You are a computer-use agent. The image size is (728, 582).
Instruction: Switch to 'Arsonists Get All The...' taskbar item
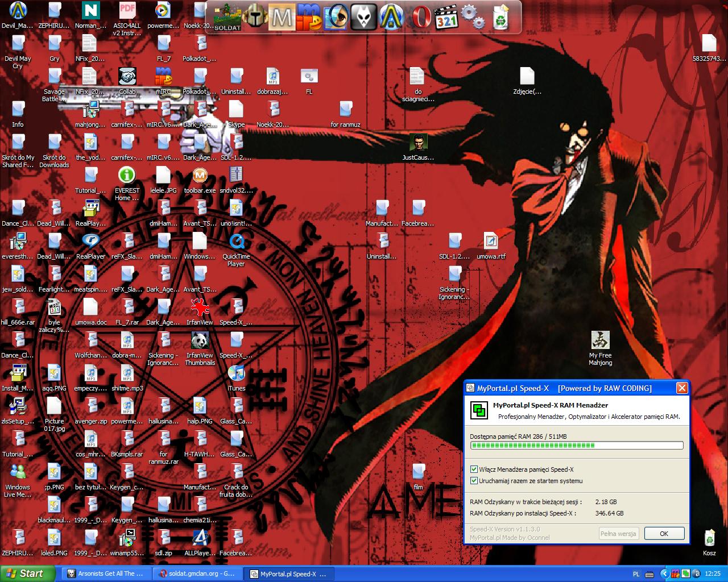point(106,574)
